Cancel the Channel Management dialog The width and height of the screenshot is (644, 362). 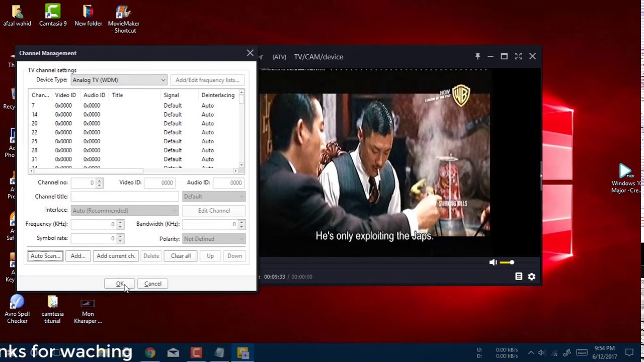click(x=153, y=284)
